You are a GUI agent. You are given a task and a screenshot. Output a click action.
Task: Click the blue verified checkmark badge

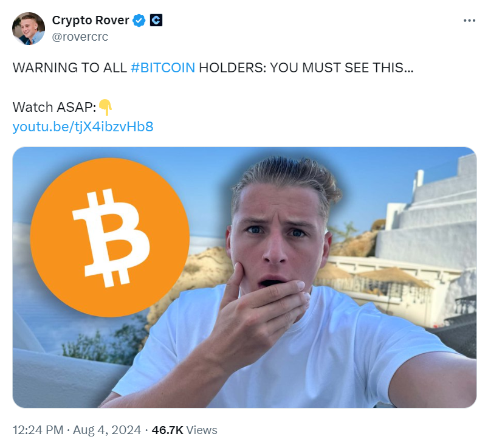point(139,21)
